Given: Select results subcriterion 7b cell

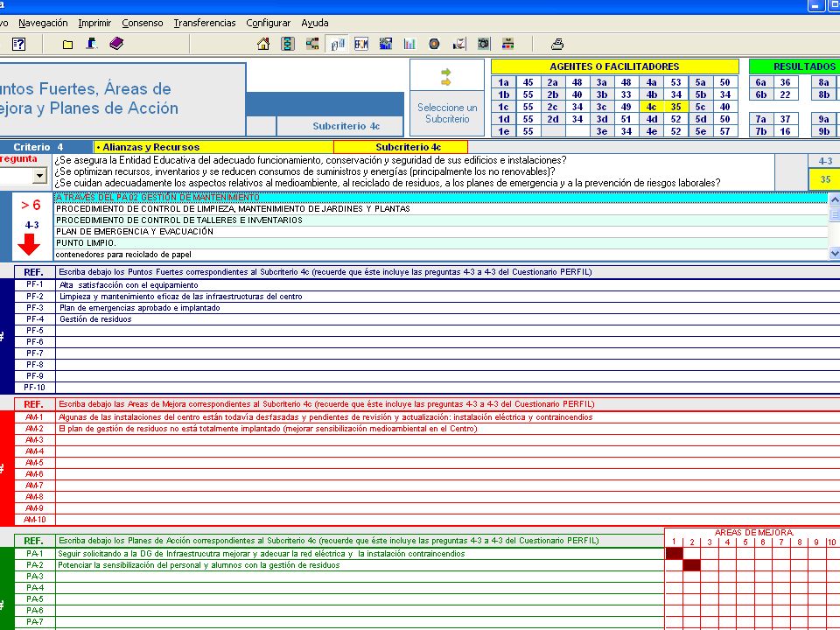Looking at the screenshot, I should point(760,131).
